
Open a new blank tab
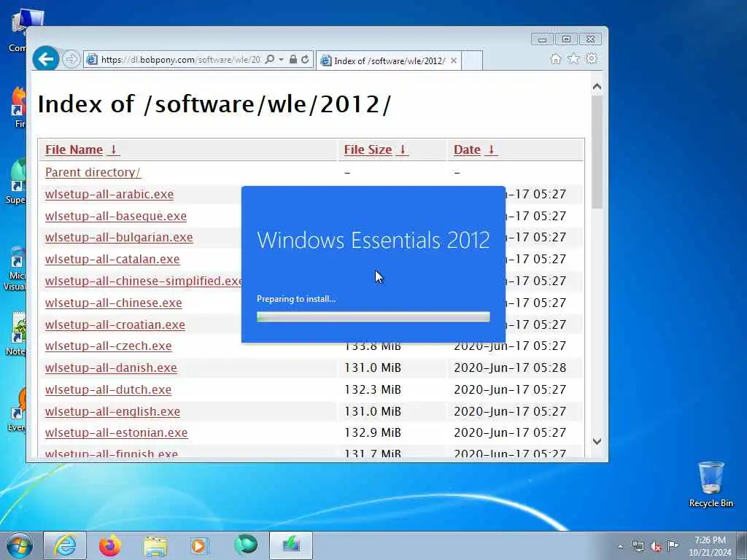point(472,61)
